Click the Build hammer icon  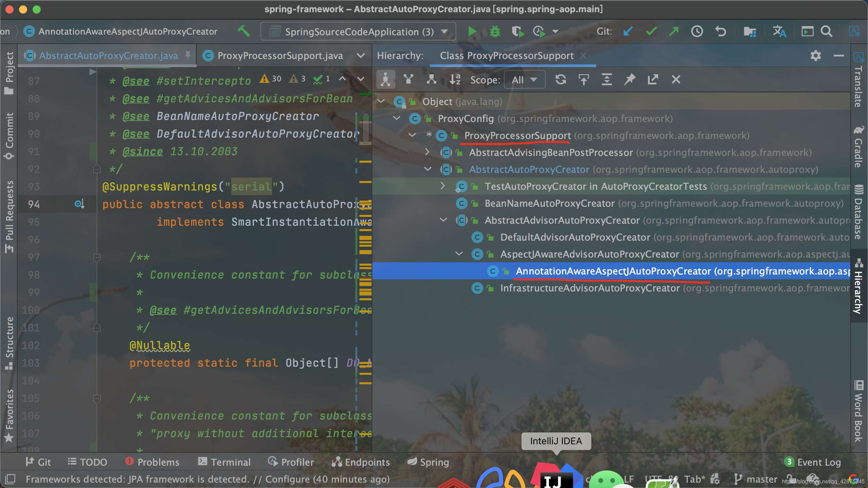(243, 32)
